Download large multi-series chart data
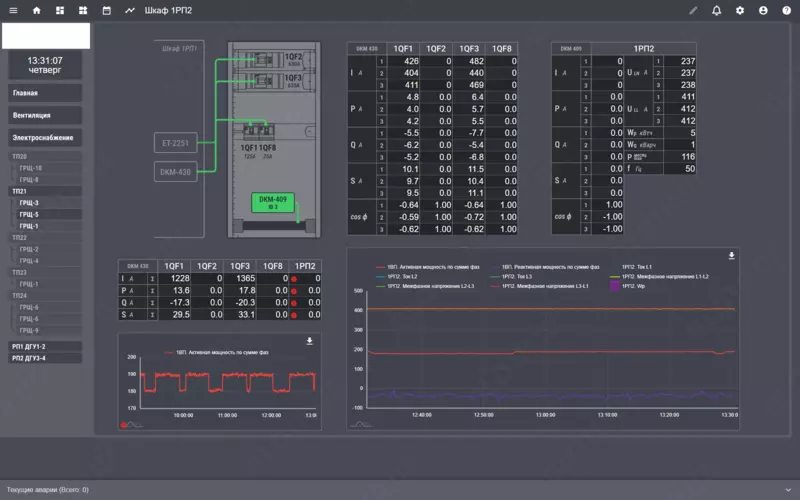 731,256
